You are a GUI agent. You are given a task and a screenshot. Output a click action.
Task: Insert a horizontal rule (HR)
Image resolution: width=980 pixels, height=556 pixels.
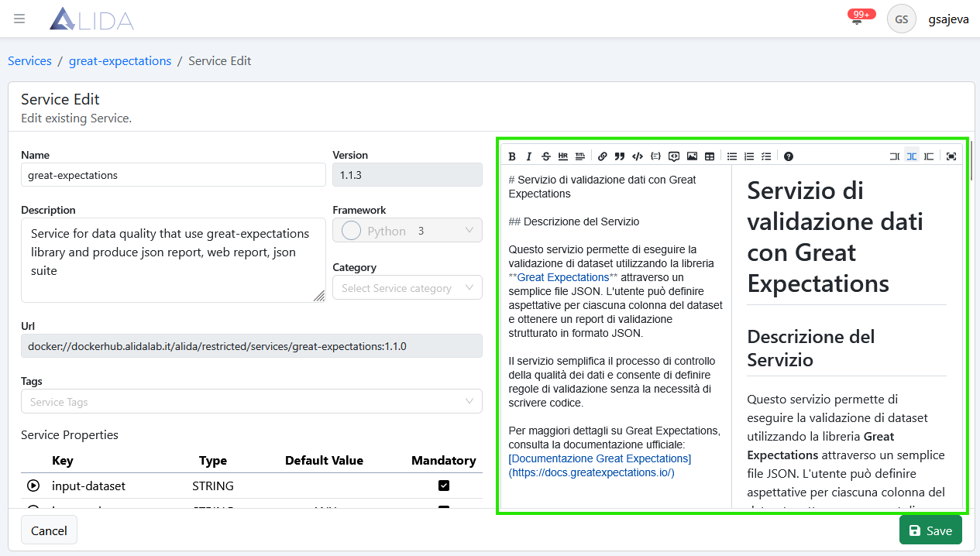point(563,156)
